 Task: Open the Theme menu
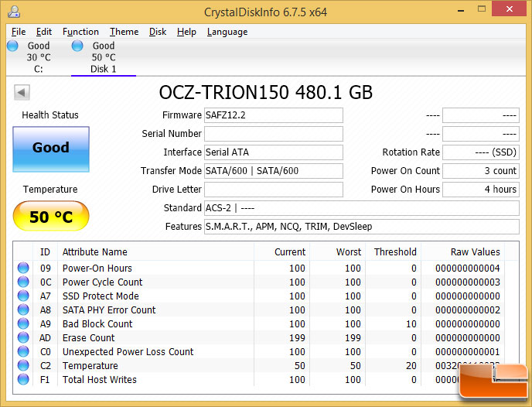tap(124, 32)
